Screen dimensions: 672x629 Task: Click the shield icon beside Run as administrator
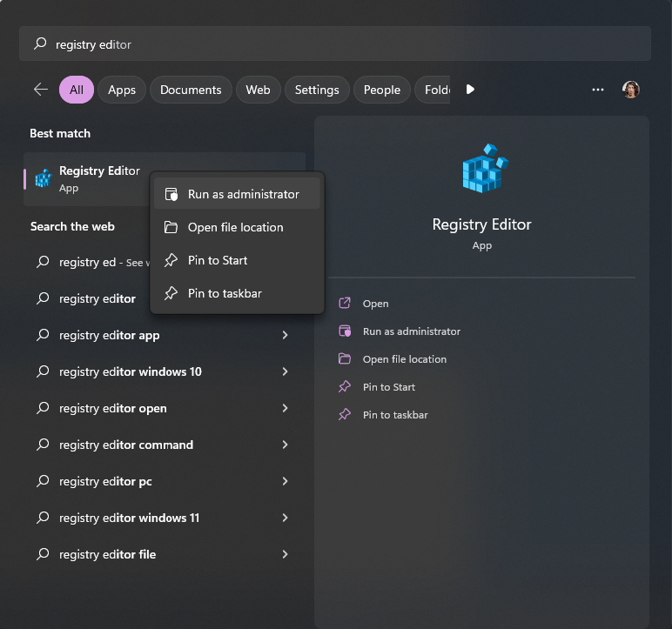point(171,194)
